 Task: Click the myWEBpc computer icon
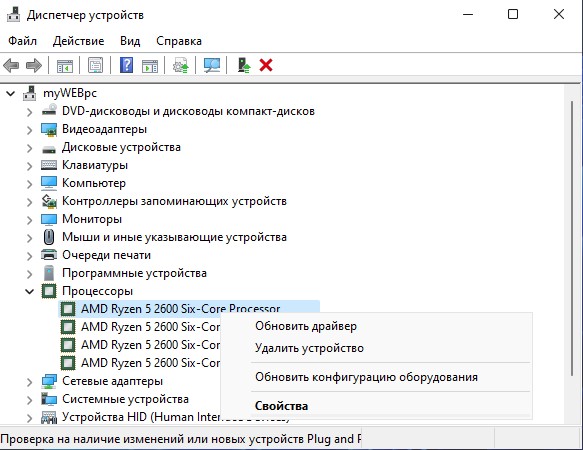point(30,93)
